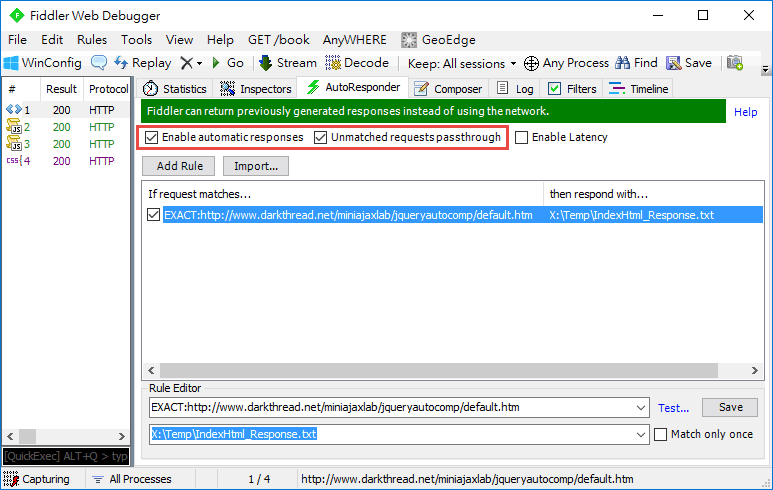The height and width of the screenshot is (490, 773).
Task: Check the Enable Latency box
Action: coord(521,138)
